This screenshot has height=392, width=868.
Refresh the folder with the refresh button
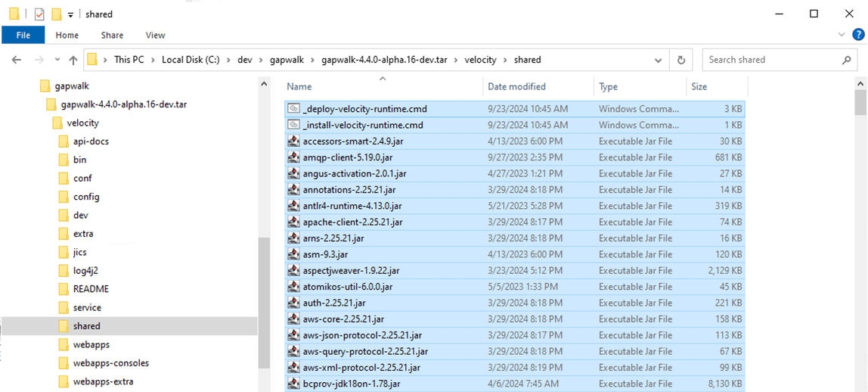pyautogui.click(x=681, y=60)
